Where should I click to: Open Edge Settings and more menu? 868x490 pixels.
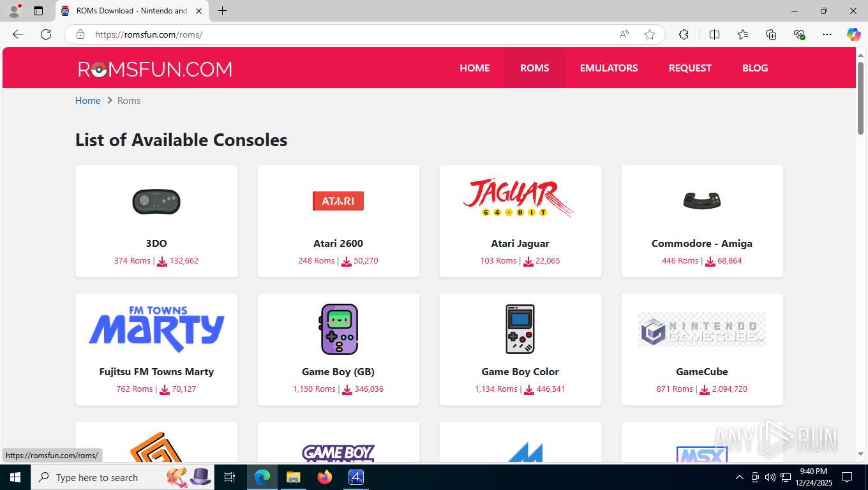tap(827, 34)
